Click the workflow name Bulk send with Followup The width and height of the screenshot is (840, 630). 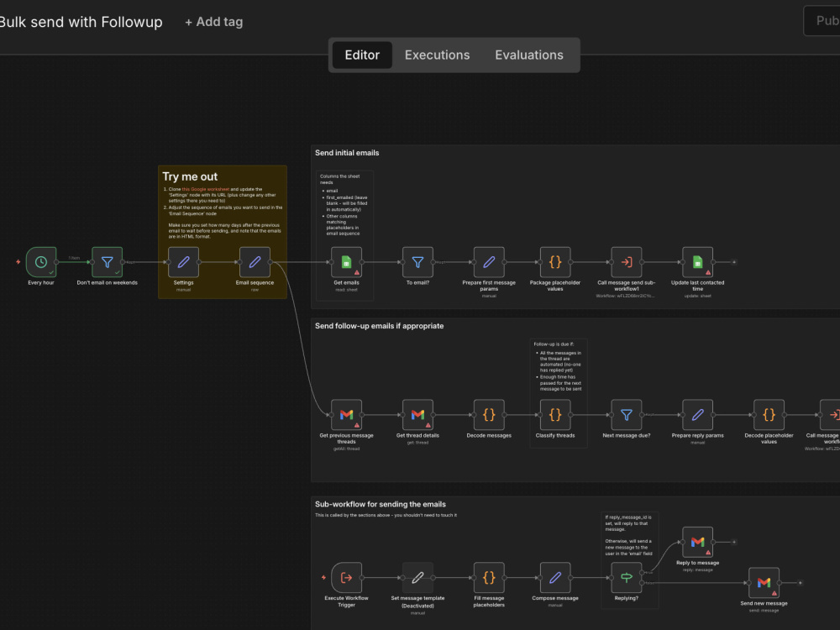pyautogui.click(x=81, y=22)
